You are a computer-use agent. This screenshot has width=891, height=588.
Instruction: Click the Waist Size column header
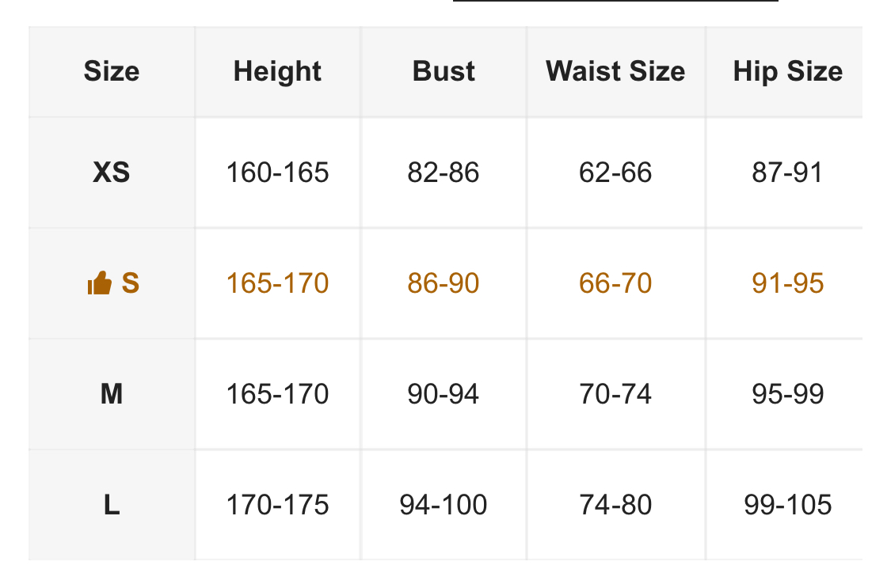[x=615, y=71]
